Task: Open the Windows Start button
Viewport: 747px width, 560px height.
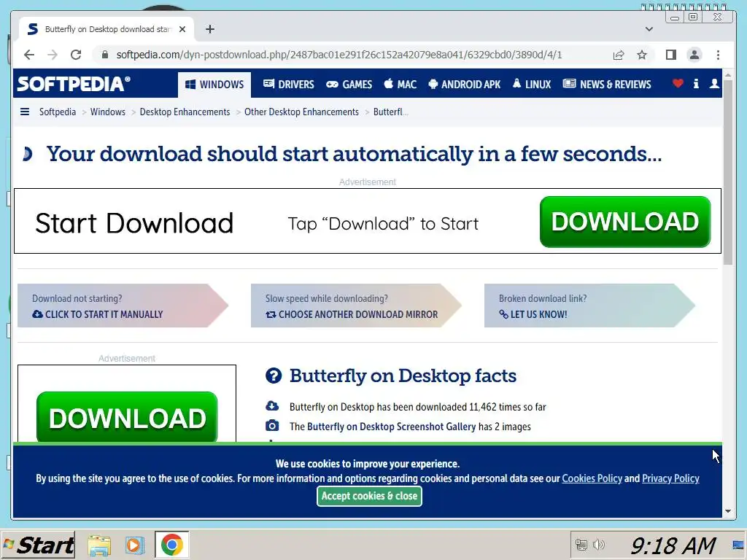Action: pyautogui.click(x=38, y=545)
